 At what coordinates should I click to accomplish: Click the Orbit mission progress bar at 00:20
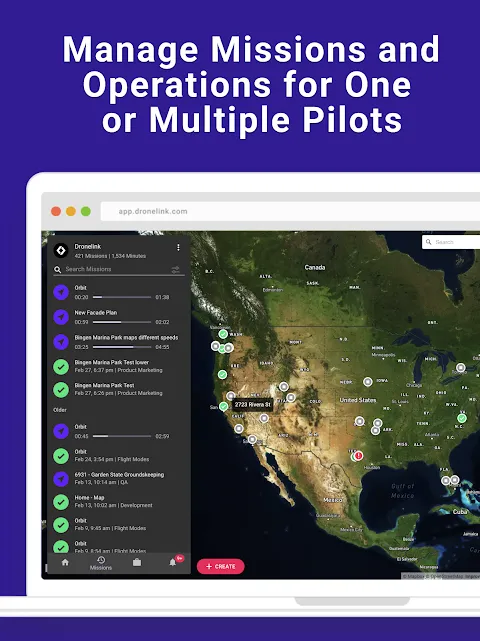click(122, 297)
